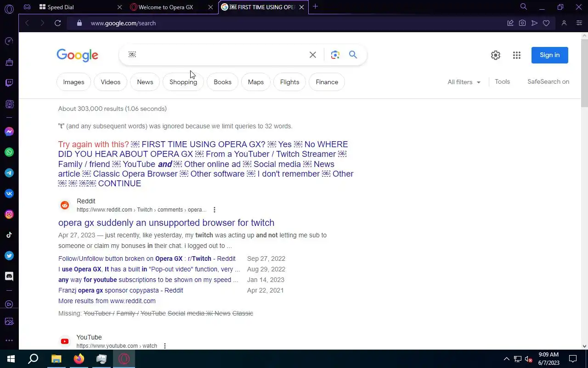Open Instagram in sidebar
Image resolution: width=588 pixels, height=368 pixels.
(9, 214)
